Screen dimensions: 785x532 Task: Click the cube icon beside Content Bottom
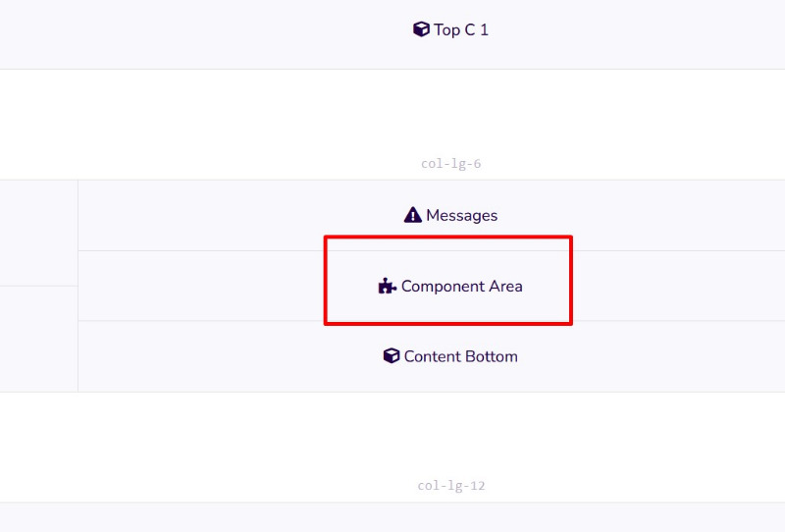392,356
